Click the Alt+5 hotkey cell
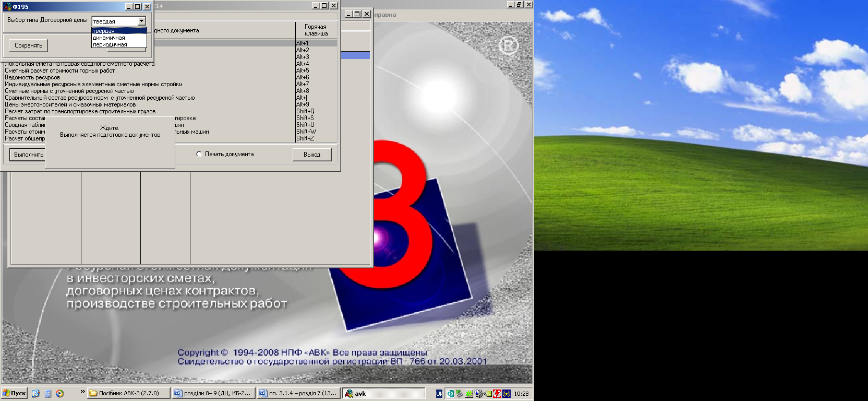The image size is (868, 401). point(316,70)
